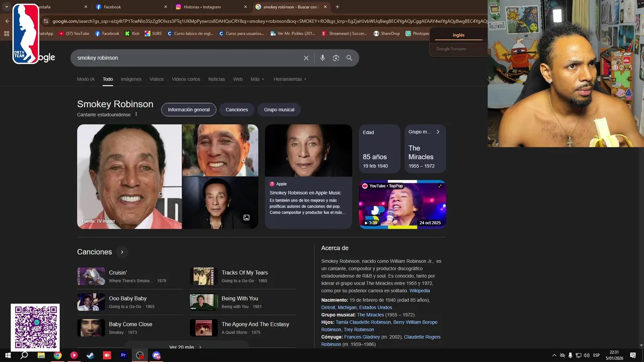644x362 pixels.
Task: Expand the Más search filter dropdown
Action: tap(257, 79)
